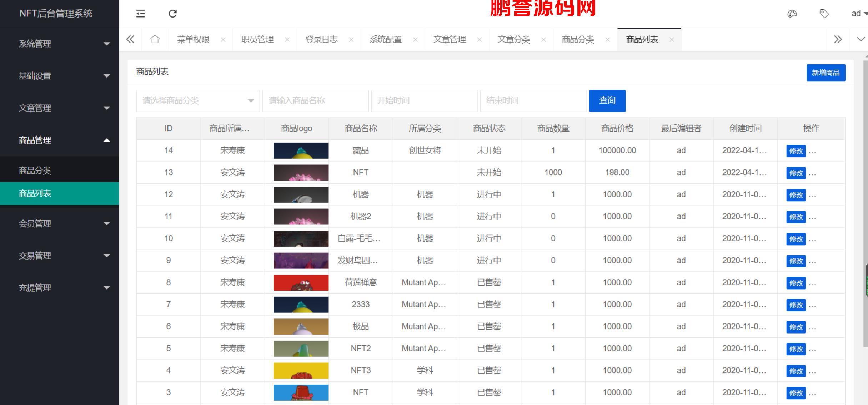Image resolution: width=868 pixels, height=405 pixels.
Task: Close the 菜单权限 tab
Action: pyautogui.click(x=223, y=40)
